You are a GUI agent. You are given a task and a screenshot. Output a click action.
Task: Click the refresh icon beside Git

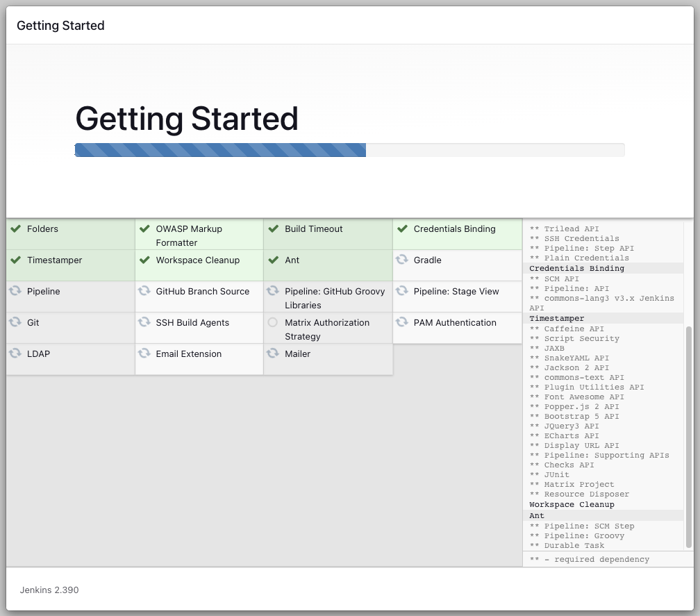pos(15,322)
